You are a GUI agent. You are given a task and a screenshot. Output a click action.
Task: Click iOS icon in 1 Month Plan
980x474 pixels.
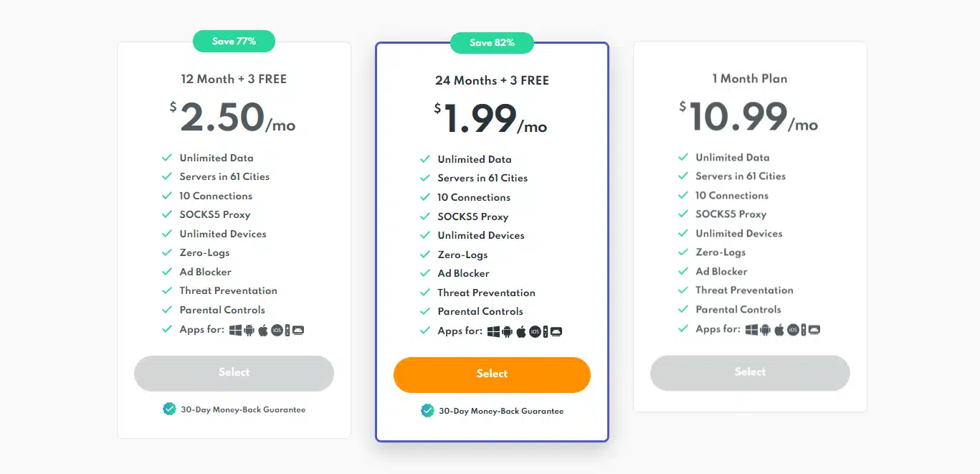pos(793,329)
